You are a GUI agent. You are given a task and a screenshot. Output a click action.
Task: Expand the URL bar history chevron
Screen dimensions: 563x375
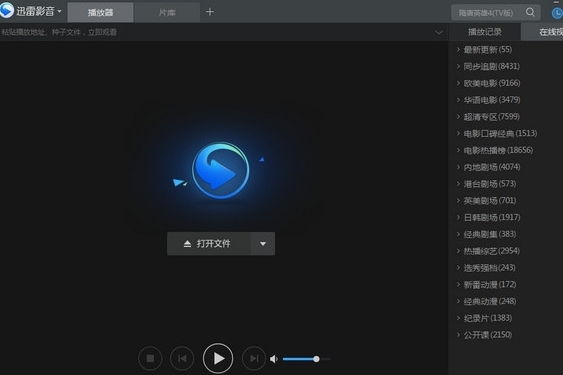click(439, 32)
